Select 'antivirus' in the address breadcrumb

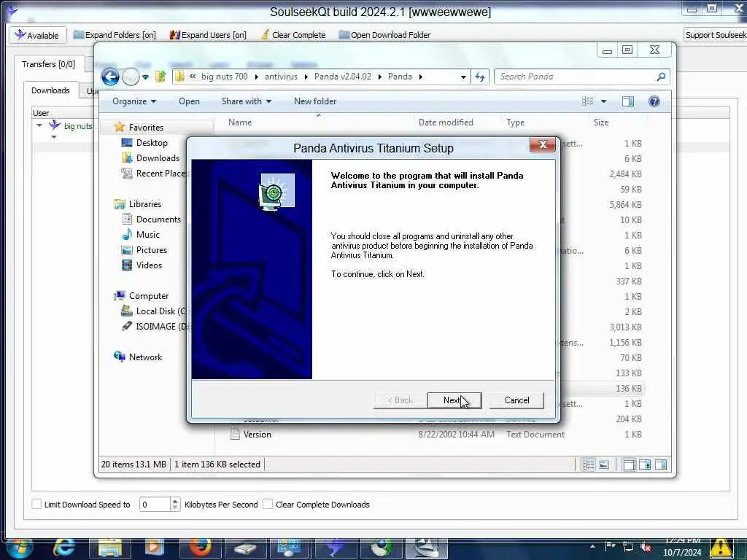tap(281, 76)
